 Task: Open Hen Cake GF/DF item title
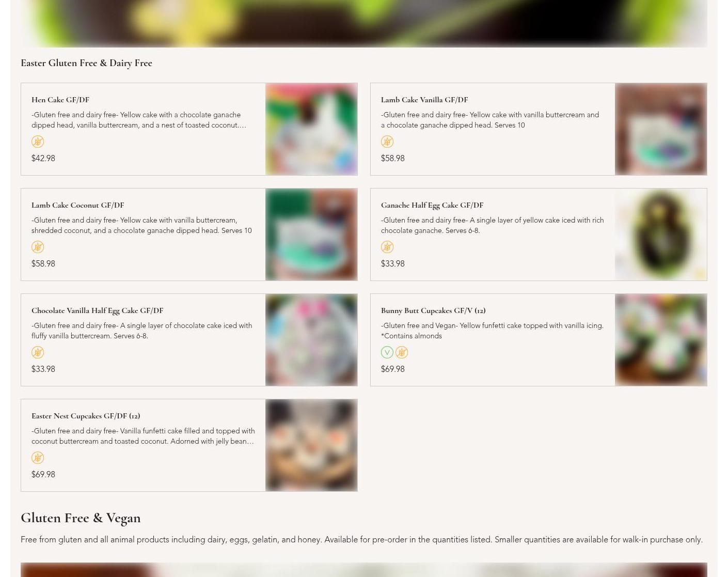[x=60, y=100]
